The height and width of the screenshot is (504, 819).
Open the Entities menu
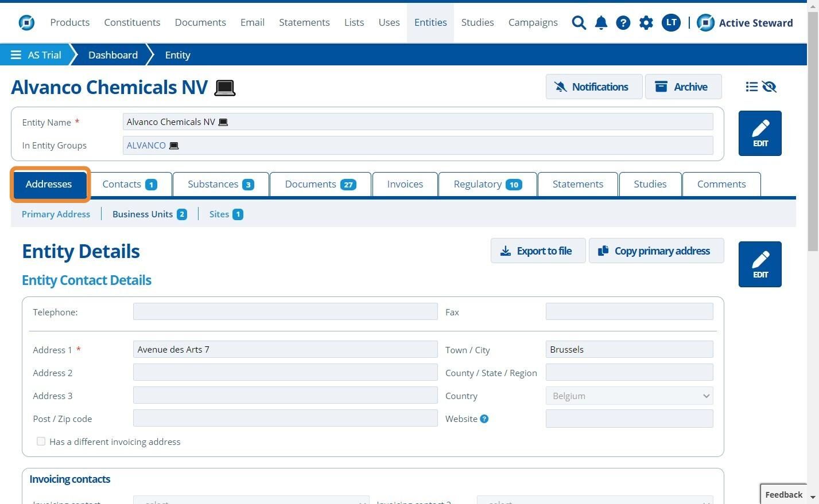[430, 22]
